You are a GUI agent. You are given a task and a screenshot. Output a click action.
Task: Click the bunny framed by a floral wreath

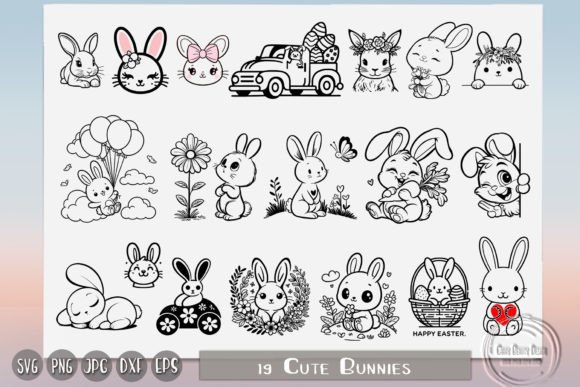point(271,296)
